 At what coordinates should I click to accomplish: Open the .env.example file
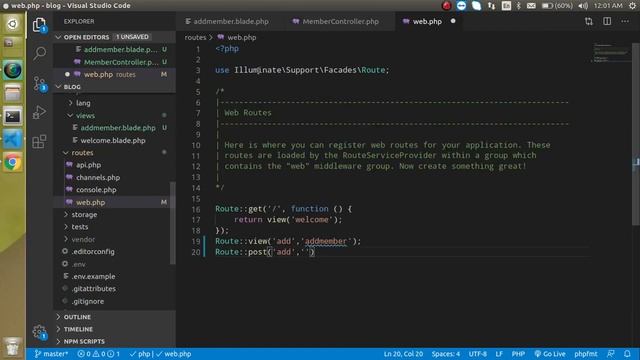[x=93, y=276]
